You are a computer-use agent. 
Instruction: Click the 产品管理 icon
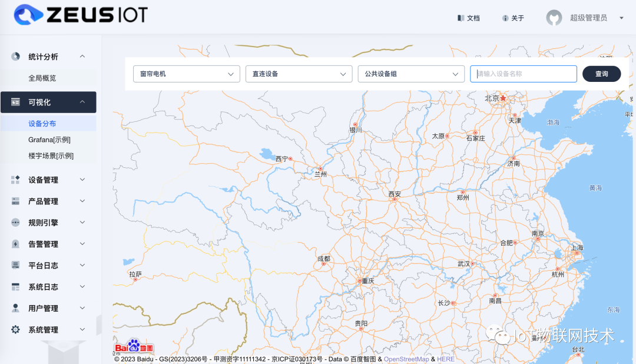coord(15,201)
